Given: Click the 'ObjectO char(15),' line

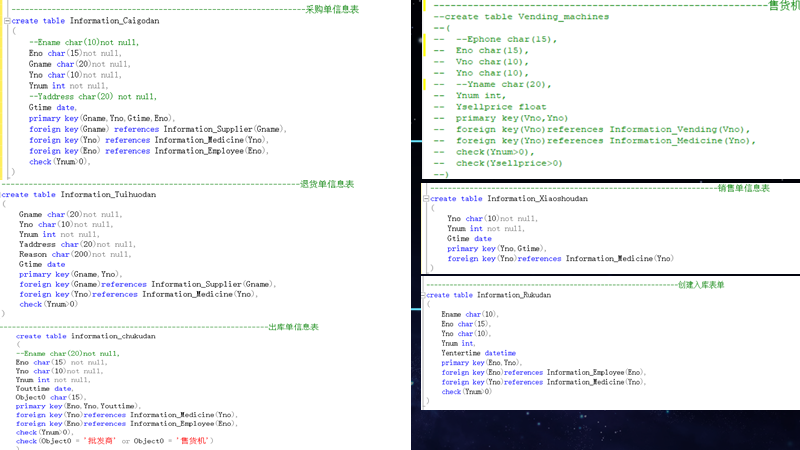Looking at the screenshot, I should (x=51, y=397).
